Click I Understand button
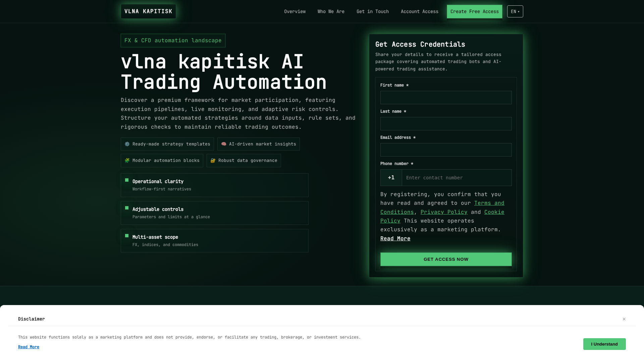 pyautogui.click(x=604, y=344)
